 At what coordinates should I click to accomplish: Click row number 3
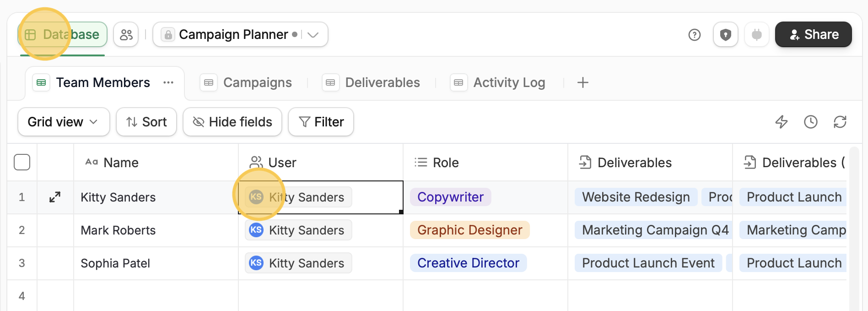[x=22, y=263]
